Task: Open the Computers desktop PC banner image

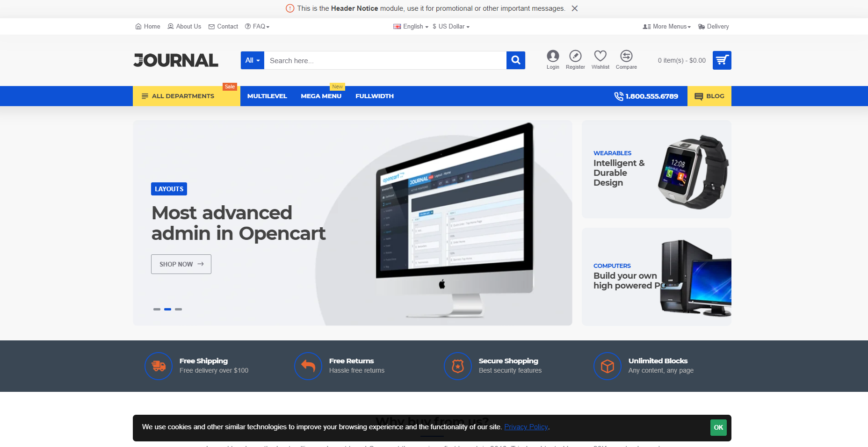Action: pyautogui.click(x=696, y=278)
